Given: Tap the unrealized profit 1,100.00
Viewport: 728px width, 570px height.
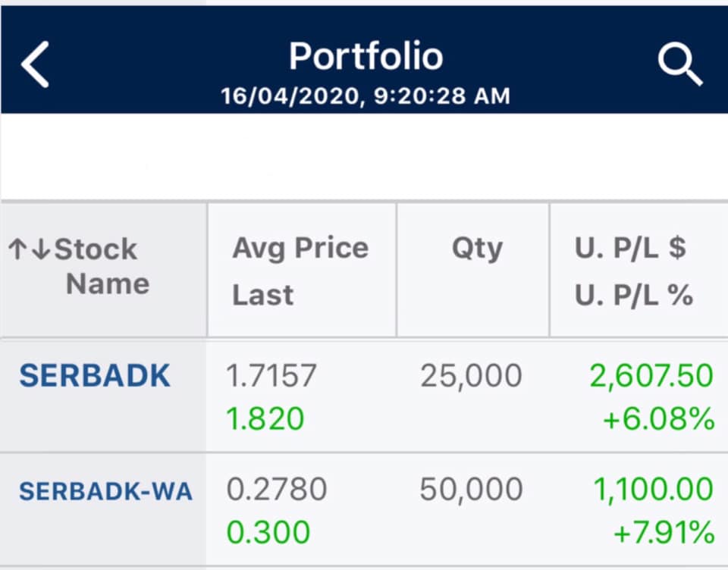Looking at the screenshot, I should [x=653, y=489].
